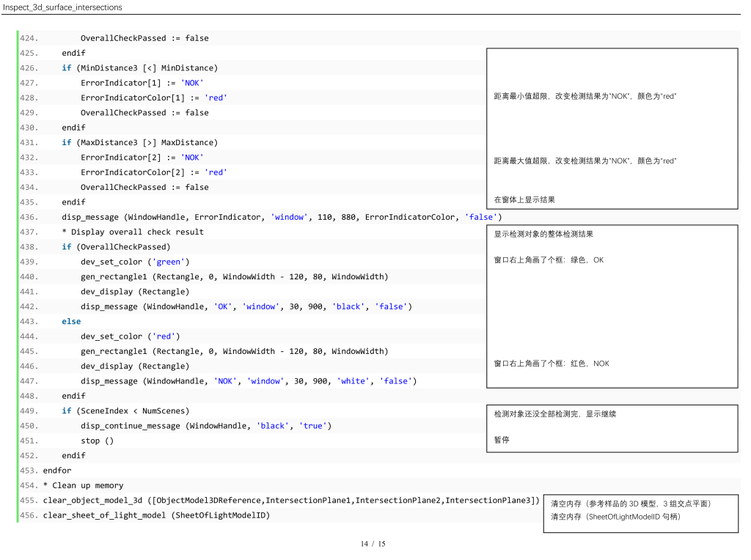Click the dev_set_color ('green') line
751x560 pixels.
pos(135,262)
